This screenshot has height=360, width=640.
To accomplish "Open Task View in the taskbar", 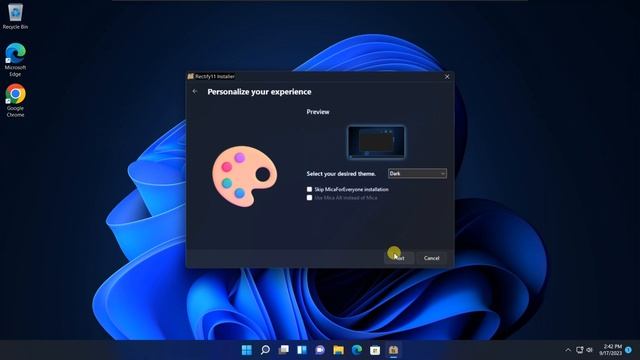I will coord(283,350).
